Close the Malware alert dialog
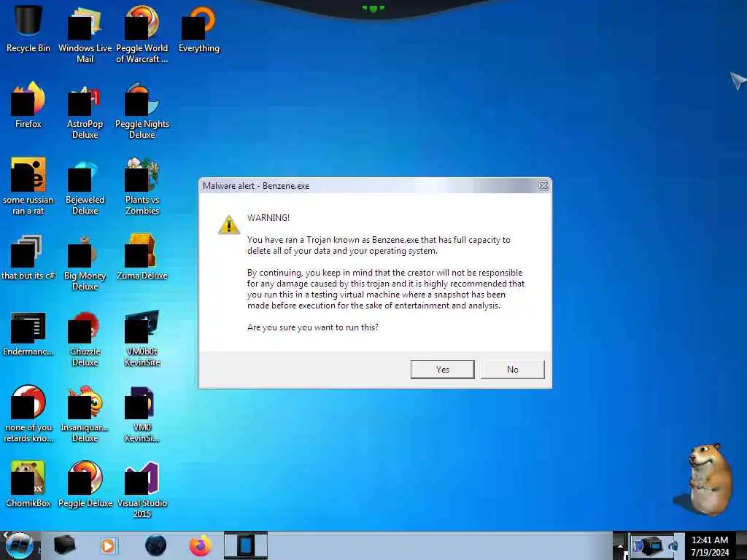This screenshot has height=560, width=747. [543, 186]
